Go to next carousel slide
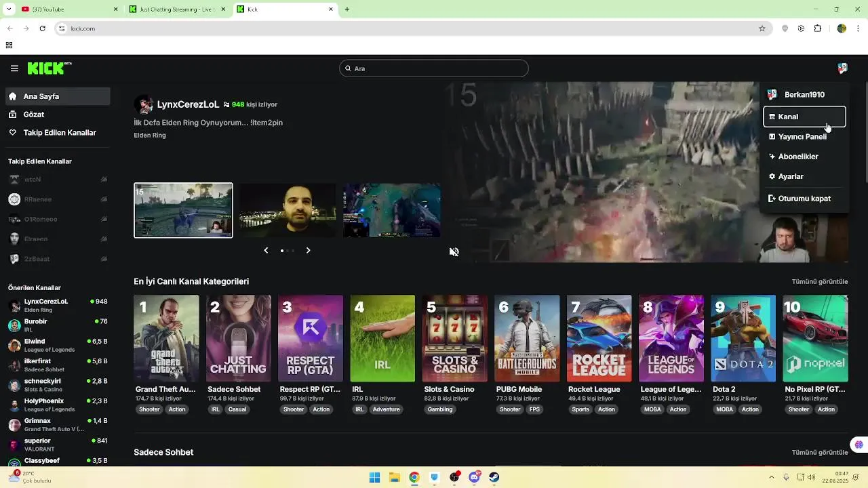Viewport: 868px width, 488px height. coord(308,250)
